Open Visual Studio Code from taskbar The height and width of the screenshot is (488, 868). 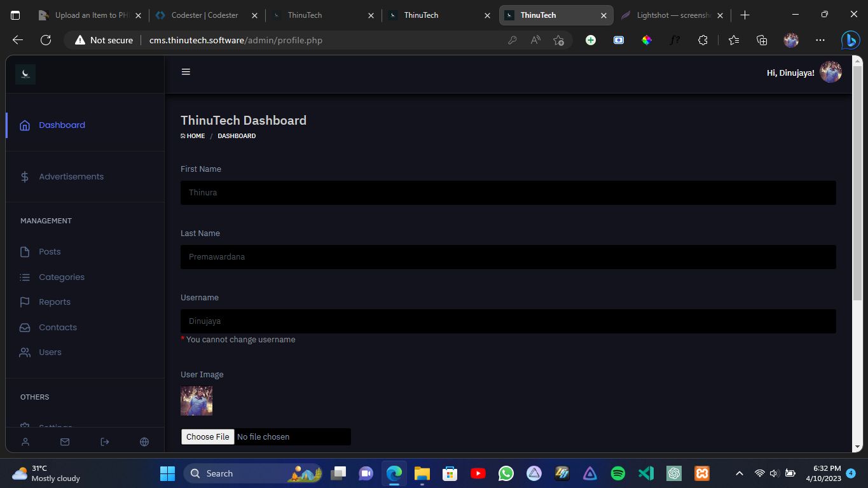click(x=646, y=473)
